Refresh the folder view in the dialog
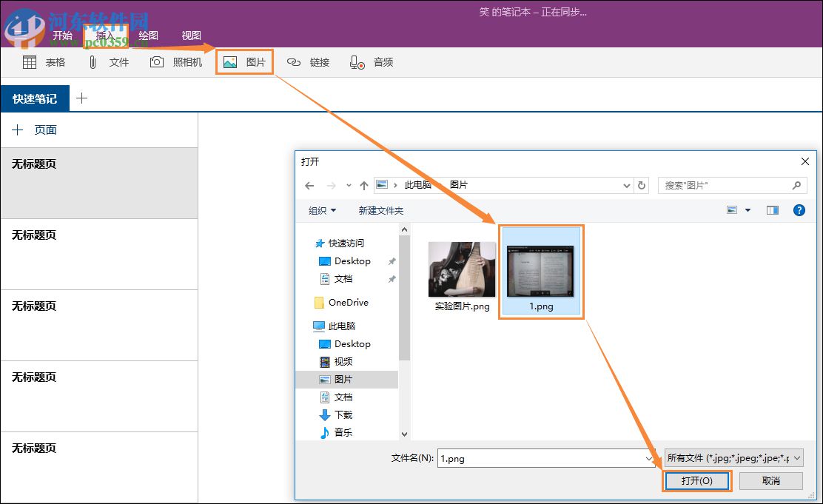 click(642, 185)
